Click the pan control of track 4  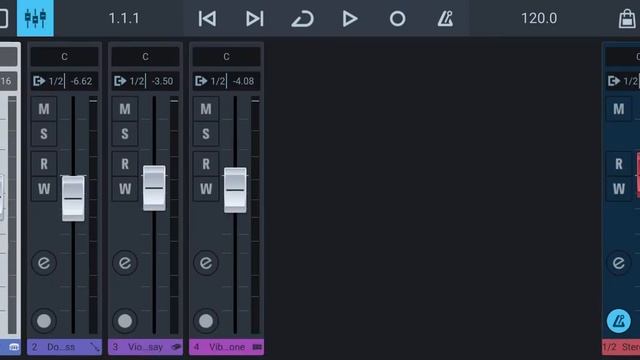click(227, 56)
